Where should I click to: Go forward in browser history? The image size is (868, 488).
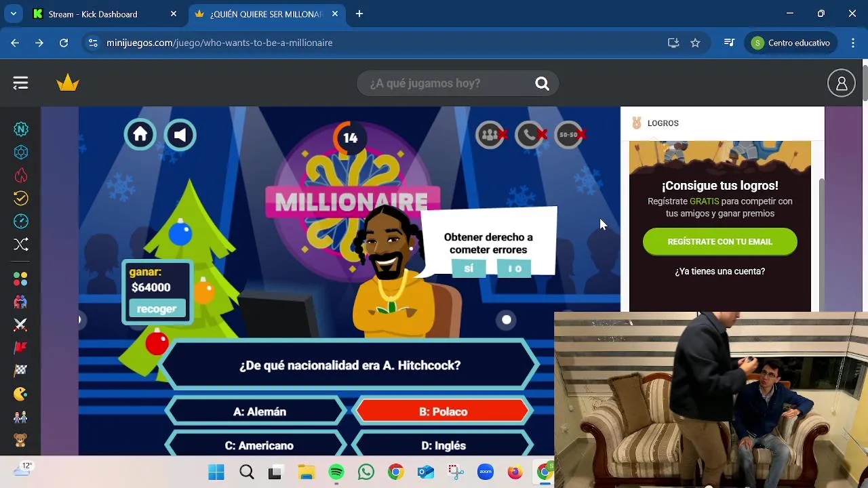point(39,43)
